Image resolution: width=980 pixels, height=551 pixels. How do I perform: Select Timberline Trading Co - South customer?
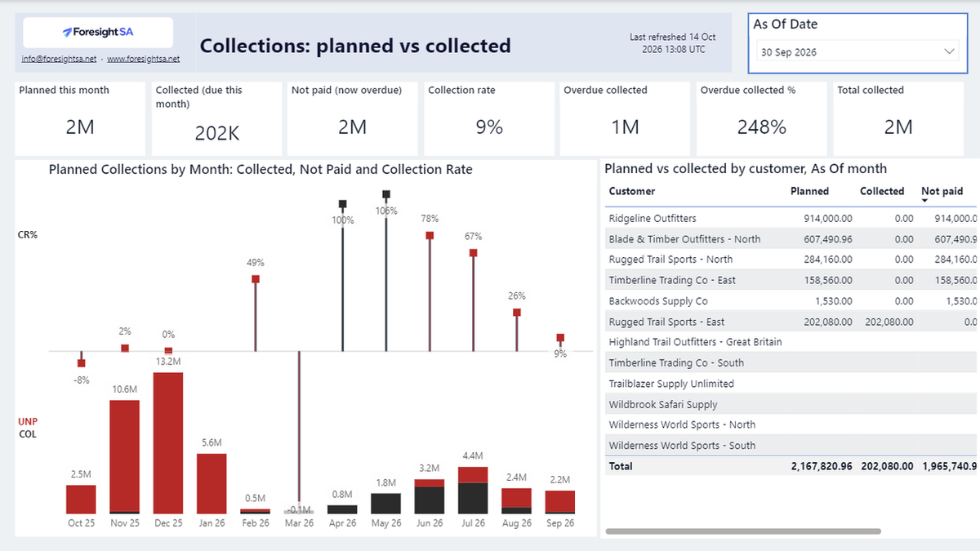pos(676,362)
